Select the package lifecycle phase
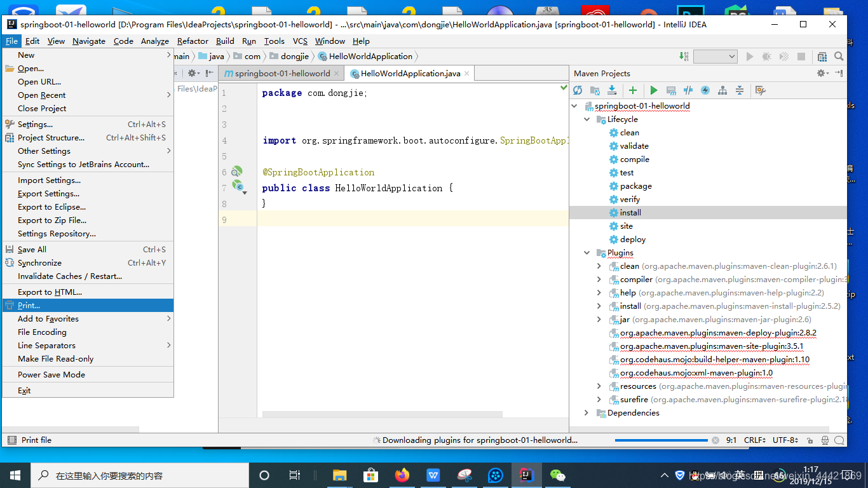The image size is (868, 488). point(636,186)
